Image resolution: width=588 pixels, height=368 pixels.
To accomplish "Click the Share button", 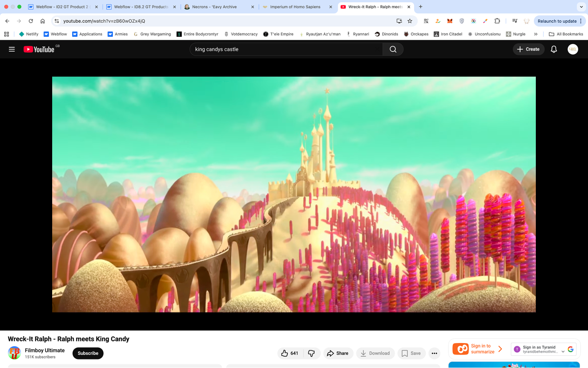I will pyautogui.click(x=338, y=353).
